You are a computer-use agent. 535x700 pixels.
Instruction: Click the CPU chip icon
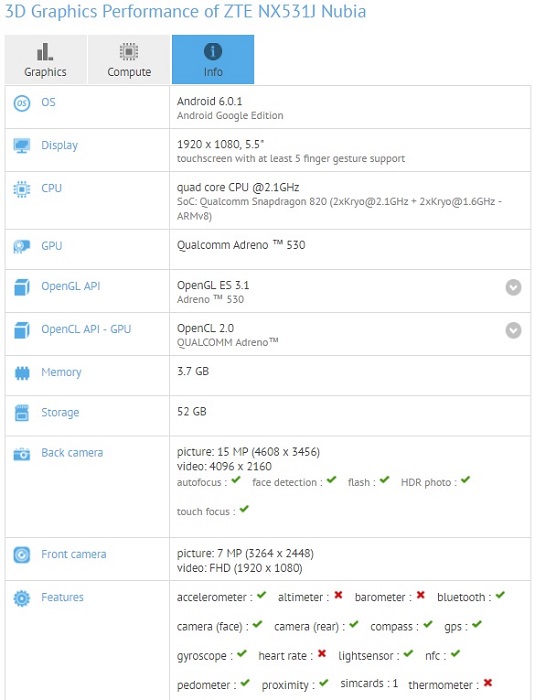pos(22,189)
